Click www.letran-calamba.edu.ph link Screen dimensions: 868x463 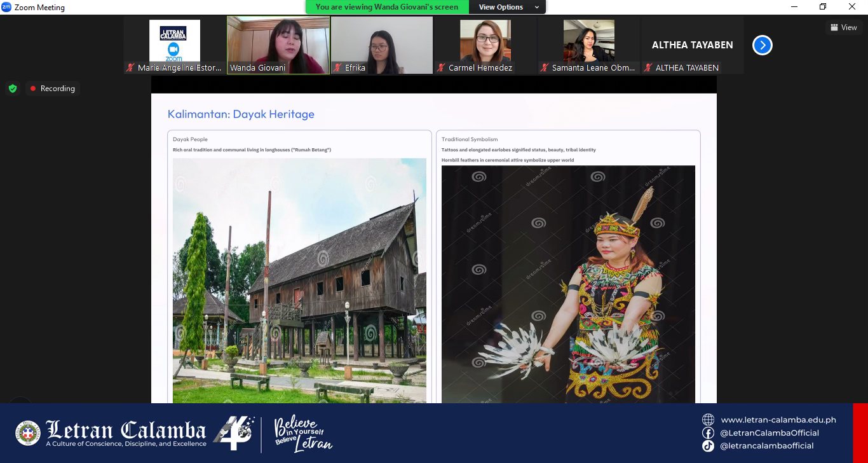point(778,420)
